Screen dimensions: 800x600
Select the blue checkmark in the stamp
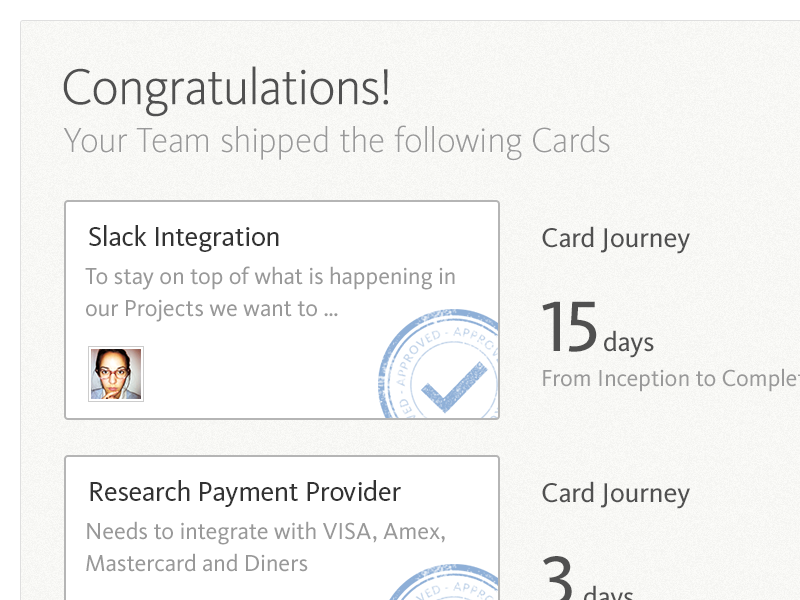click(x=454, y=386)
